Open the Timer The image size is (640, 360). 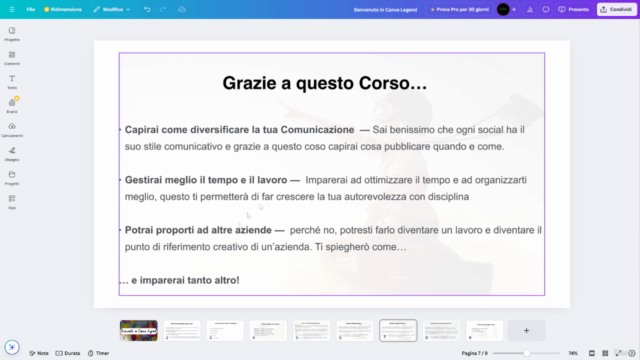click(98, 353)
